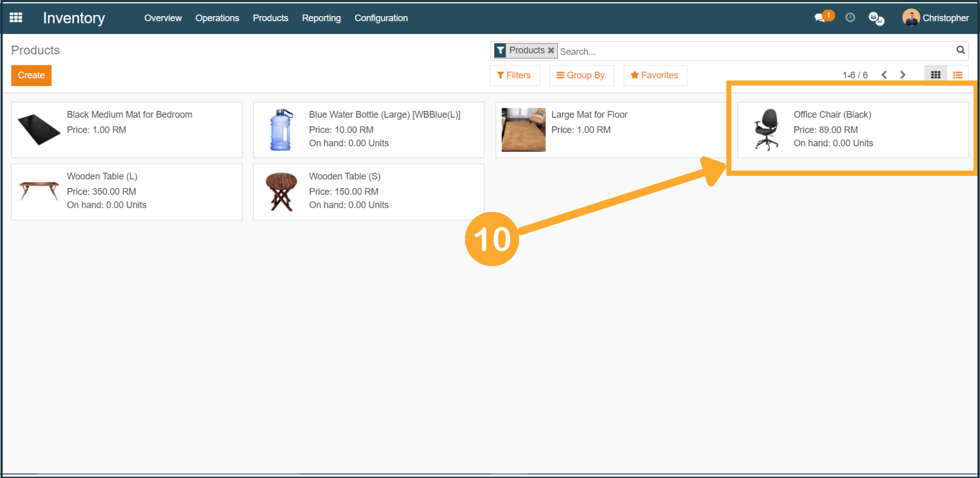Open the Operations menu
Viewport: 980px width, 478px height.
point(217,18)
